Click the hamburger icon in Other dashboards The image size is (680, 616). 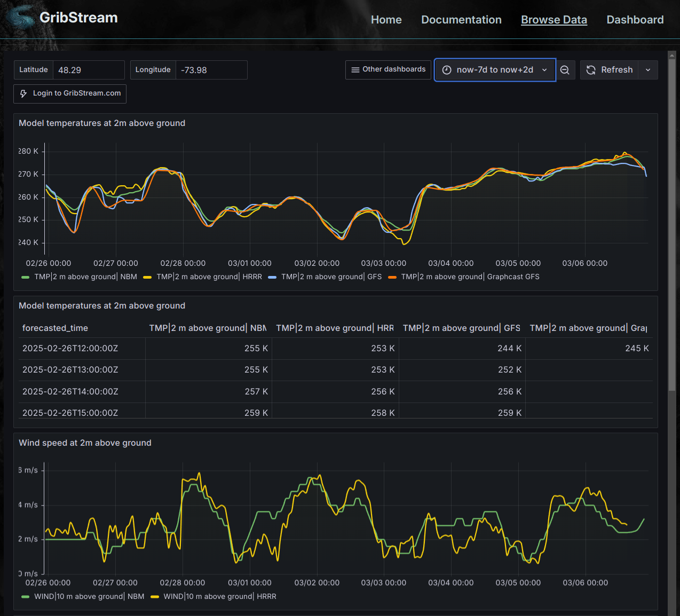pos(355,70)
